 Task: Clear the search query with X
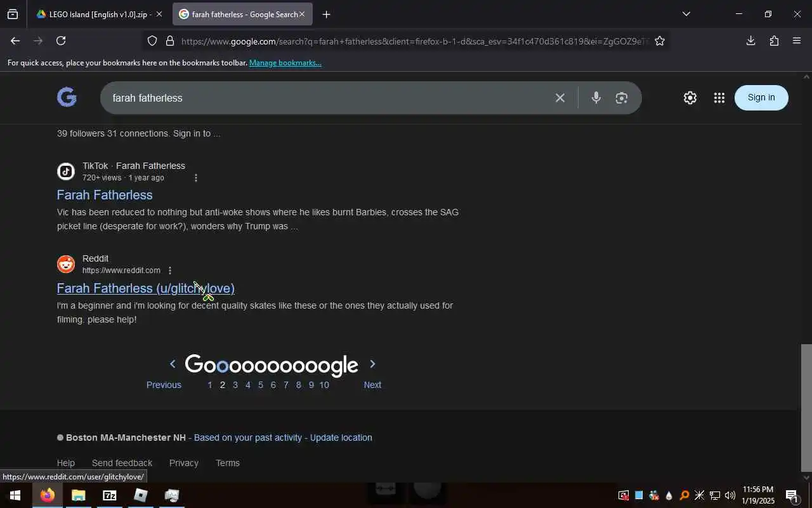(560, 98)
